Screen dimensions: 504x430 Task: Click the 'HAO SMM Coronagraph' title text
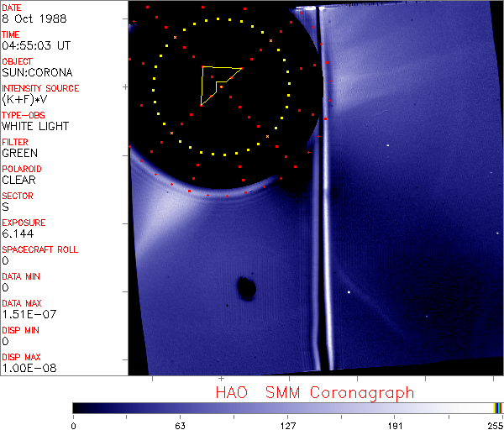point(315,393)
